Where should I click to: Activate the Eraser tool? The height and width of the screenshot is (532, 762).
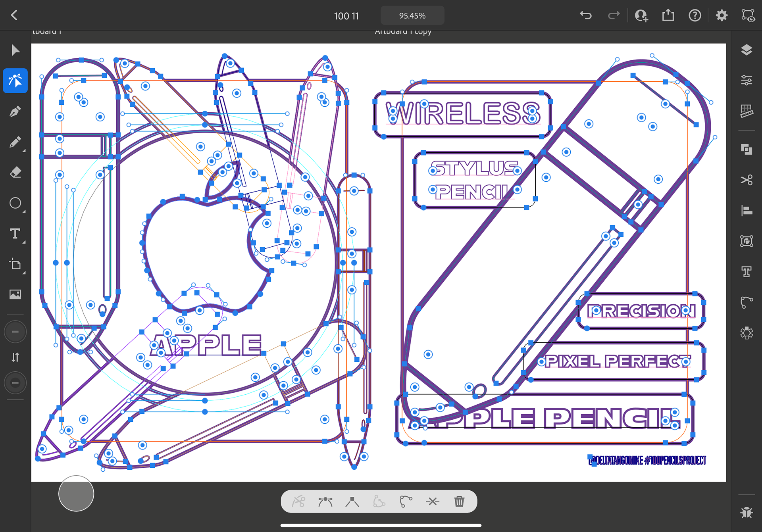(x=15, y=173)
